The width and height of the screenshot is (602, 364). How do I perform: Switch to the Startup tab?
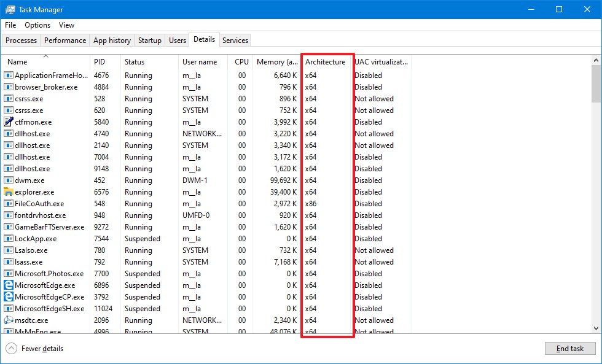tap(150, 41)
